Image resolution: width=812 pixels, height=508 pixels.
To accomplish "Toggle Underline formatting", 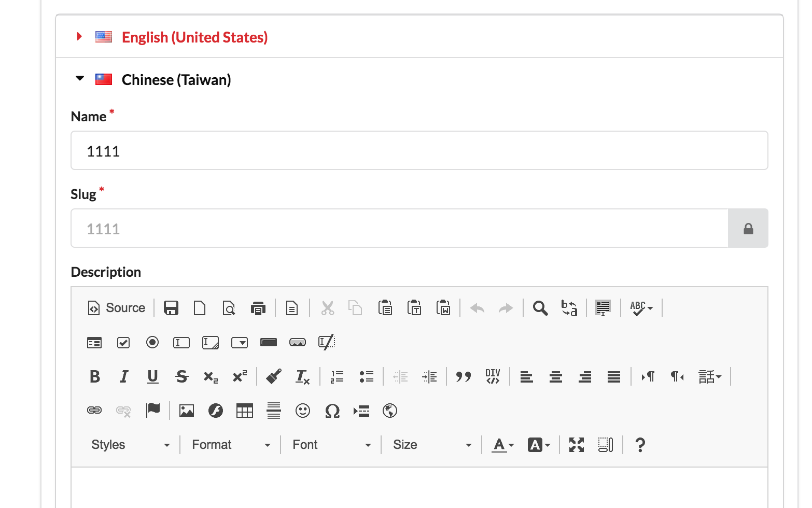I will tap(152, 376).
